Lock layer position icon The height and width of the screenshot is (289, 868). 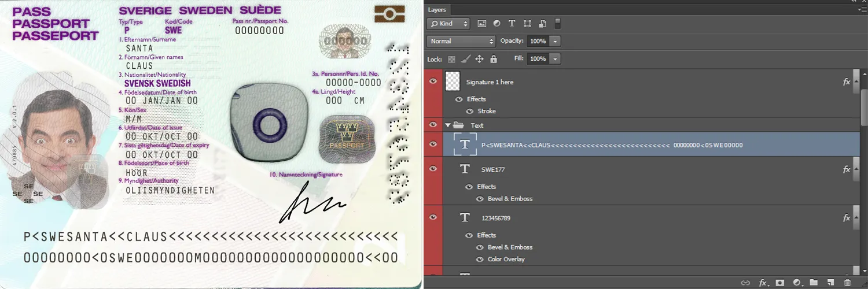479,59
